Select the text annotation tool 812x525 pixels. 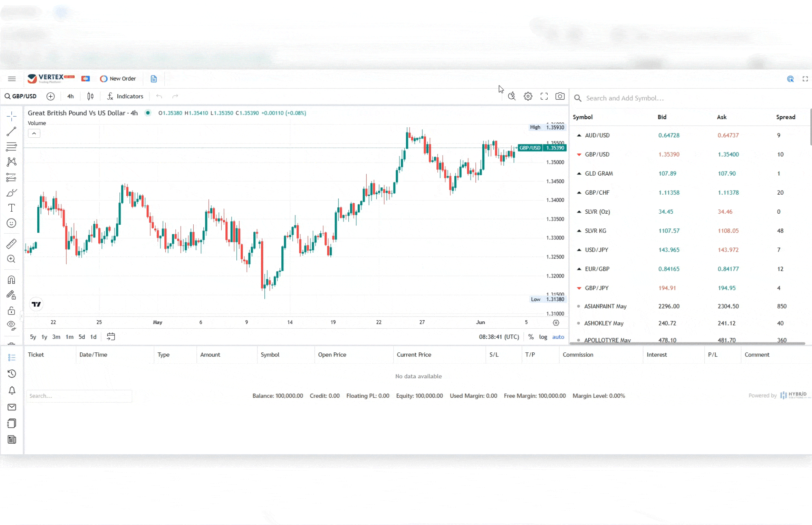[11, 208]
